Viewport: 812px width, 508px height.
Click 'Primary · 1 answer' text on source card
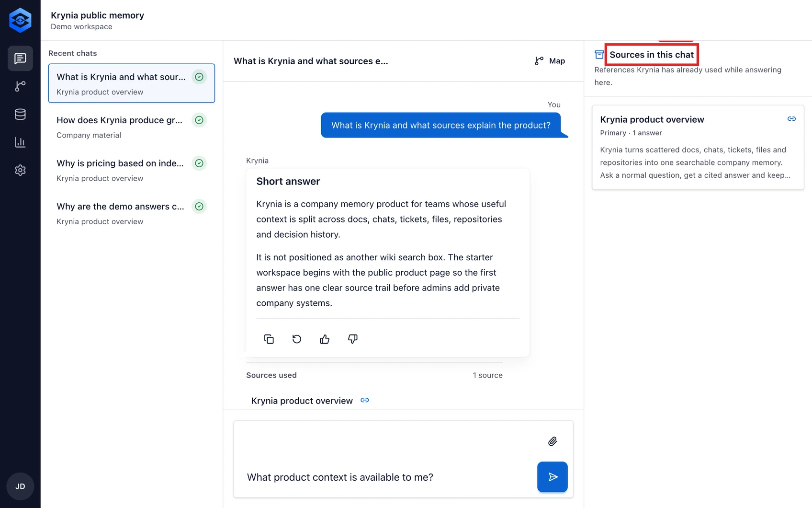coord(631,133)
